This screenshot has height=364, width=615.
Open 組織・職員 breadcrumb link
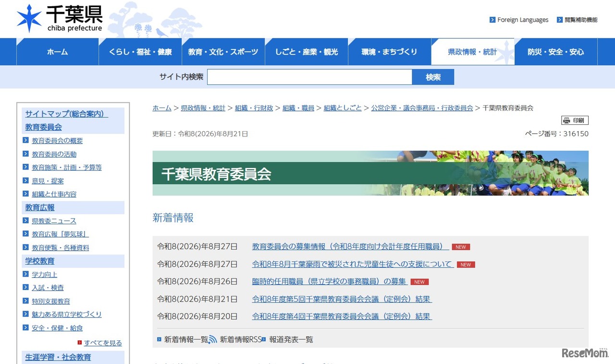(298, 108)
